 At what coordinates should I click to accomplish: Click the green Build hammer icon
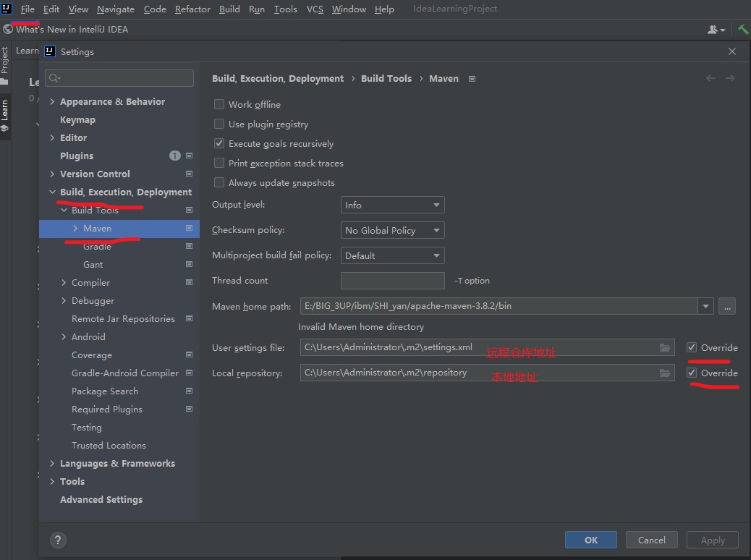[743, 30]
